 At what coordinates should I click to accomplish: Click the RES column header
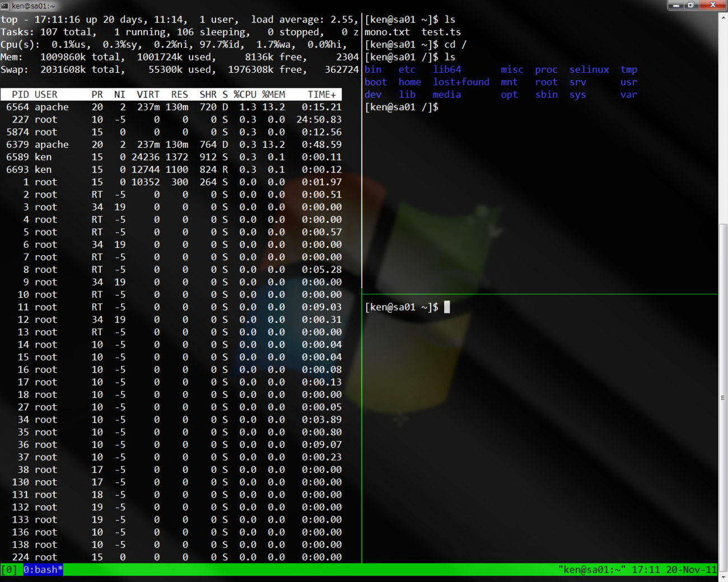180,95
